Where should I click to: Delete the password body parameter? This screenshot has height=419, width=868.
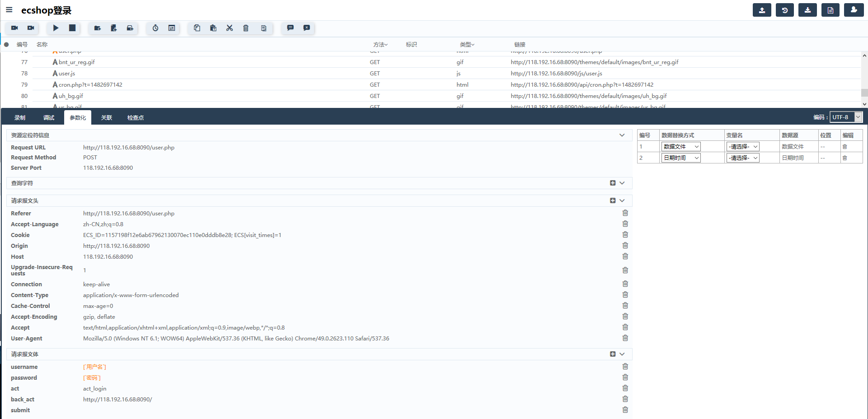625,377
